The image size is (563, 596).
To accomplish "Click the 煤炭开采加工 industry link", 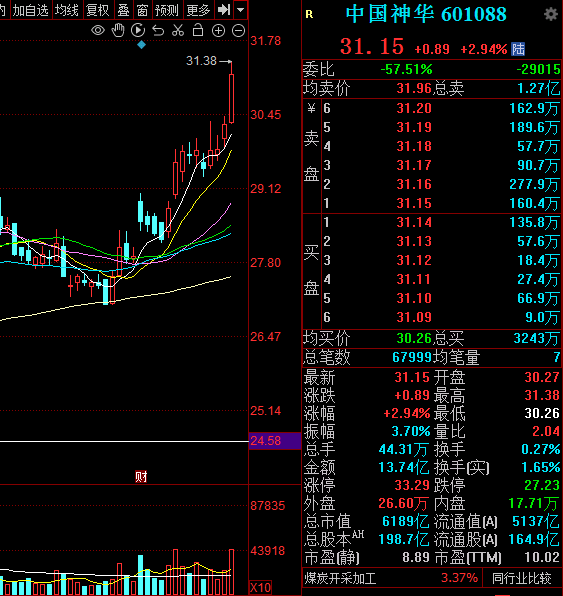I will pos(341,579).
